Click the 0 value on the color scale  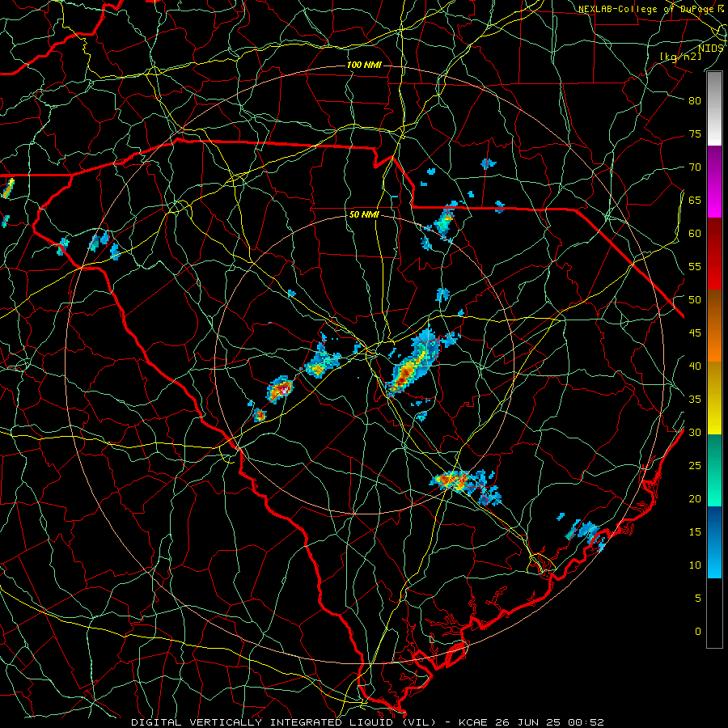click(x=698, y=632)
